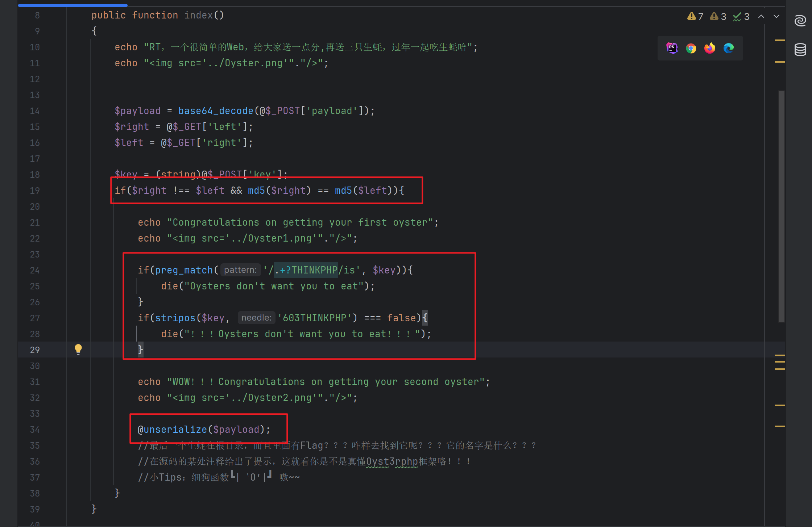Open the AI assistant spiral tool window

[800, 20]
